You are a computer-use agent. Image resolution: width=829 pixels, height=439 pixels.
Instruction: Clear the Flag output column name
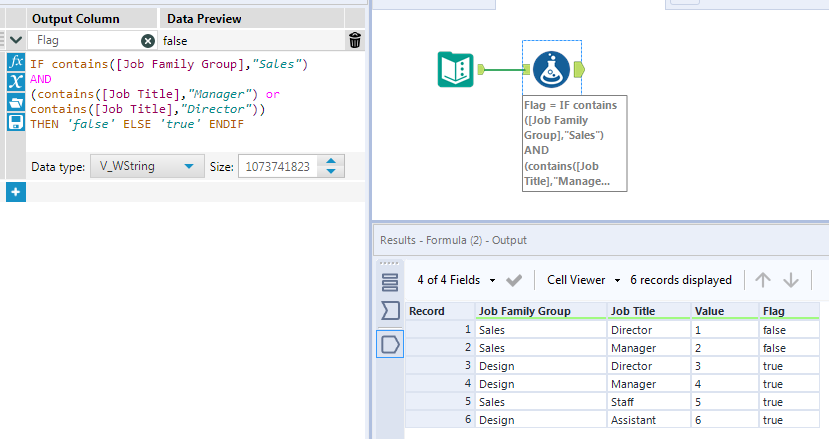(x=148, y=41)
